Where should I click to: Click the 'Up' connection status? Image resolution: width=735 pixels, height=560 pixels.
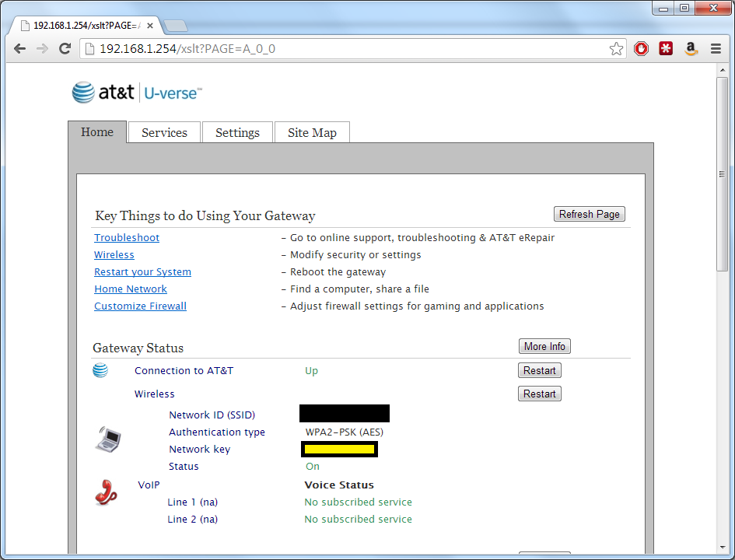[311, 371]
